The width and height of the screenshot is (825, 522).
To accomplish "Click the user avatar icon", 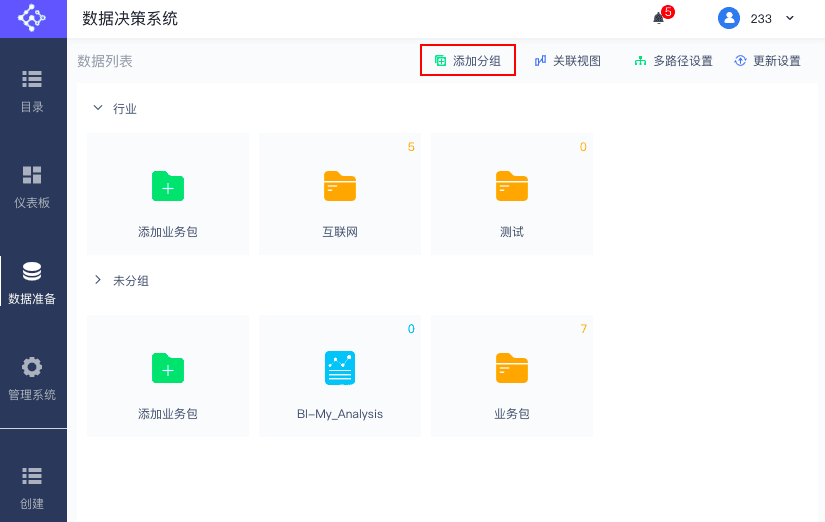I will point(729,18).
